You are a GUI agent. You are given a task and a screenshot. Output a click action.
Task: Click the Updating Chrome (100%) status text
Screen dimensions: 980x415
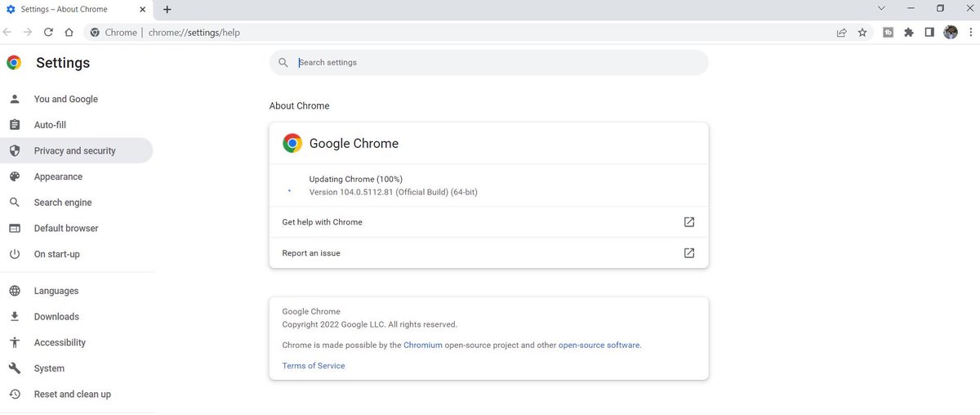[x=356, y=179]
